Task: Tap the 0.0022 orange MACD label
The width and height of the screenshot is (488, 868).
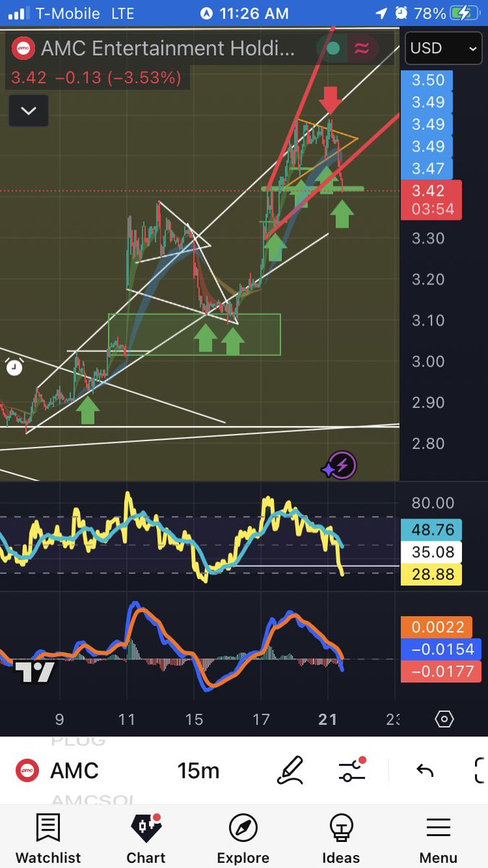Action: [437, 627]
